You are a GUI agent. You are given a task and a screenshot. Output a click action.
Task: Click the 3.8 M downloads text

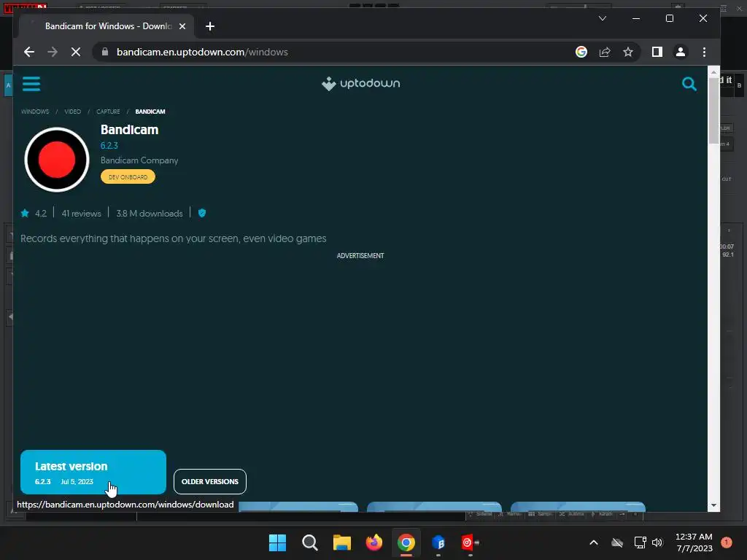[150, 214]
